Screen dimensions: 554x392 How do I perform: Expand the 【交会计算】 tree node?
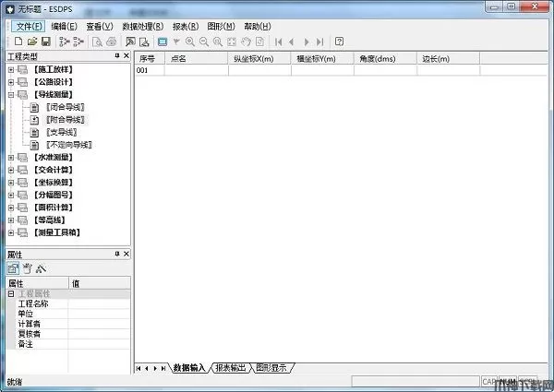click(11, 170)
